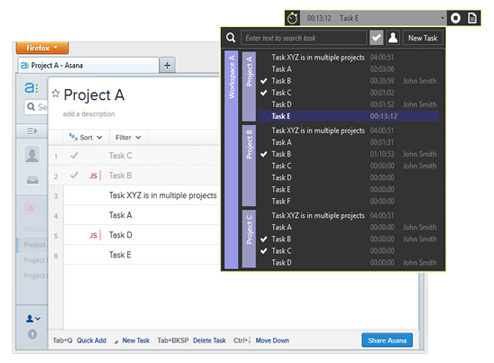Click the Quick Add link
Viewport: 494px width, 363px height.
91,340
